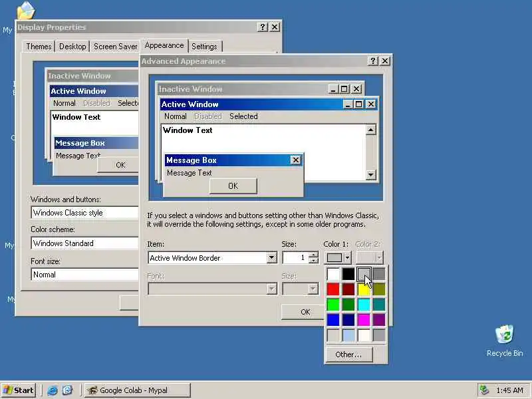Switch to the Settings tab
This screenshot has height=399, width=532.
[x=204, y=47]
